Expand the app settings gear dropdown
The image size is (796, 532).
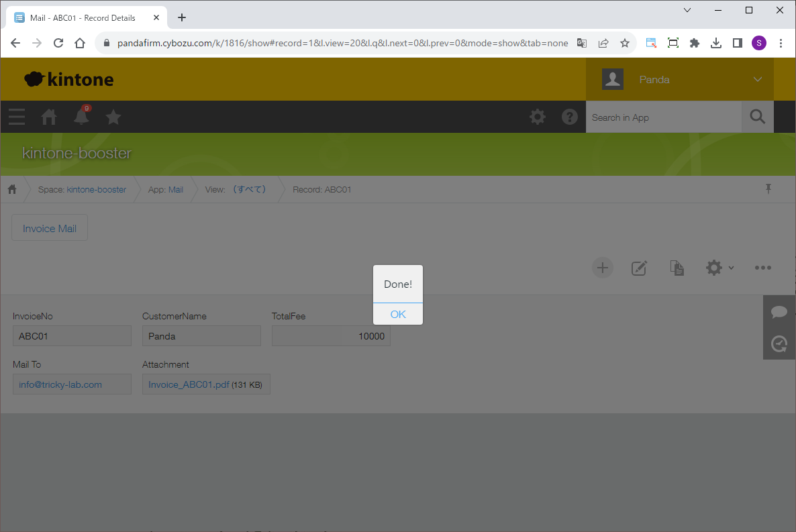tap(719, 268)
